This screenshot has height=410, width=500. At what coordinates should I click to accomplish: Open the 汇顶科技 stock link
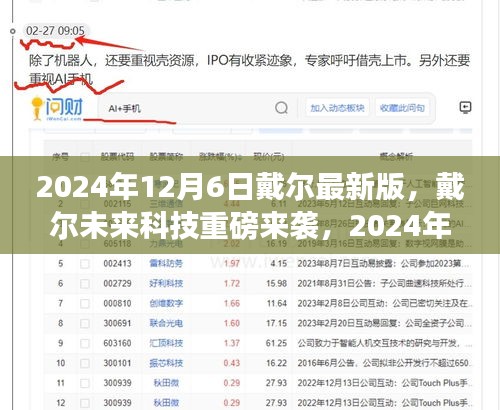click(x=166, y=343)
